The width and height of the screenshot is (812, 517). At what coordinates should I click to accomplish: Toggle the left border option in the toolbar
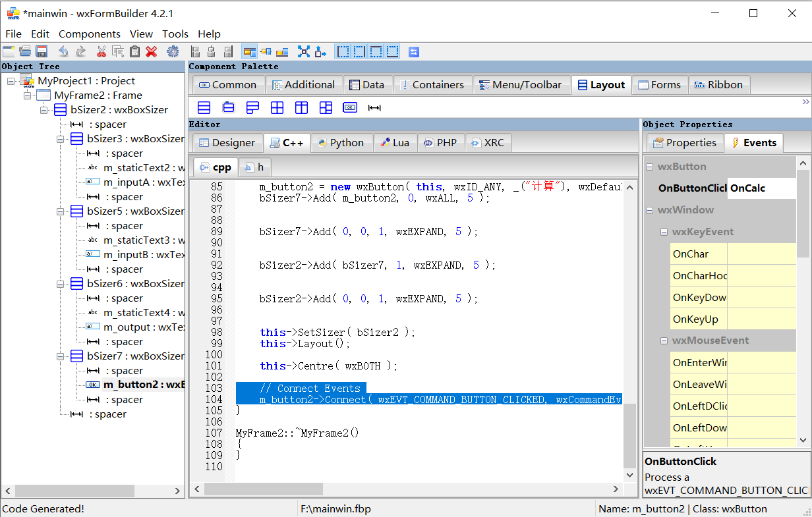(x=342, y=51)
